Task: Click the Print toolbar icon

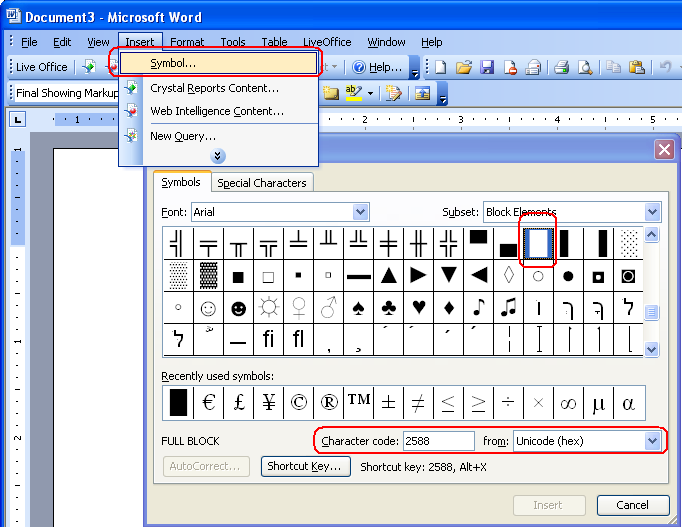Action: point(562,67)
